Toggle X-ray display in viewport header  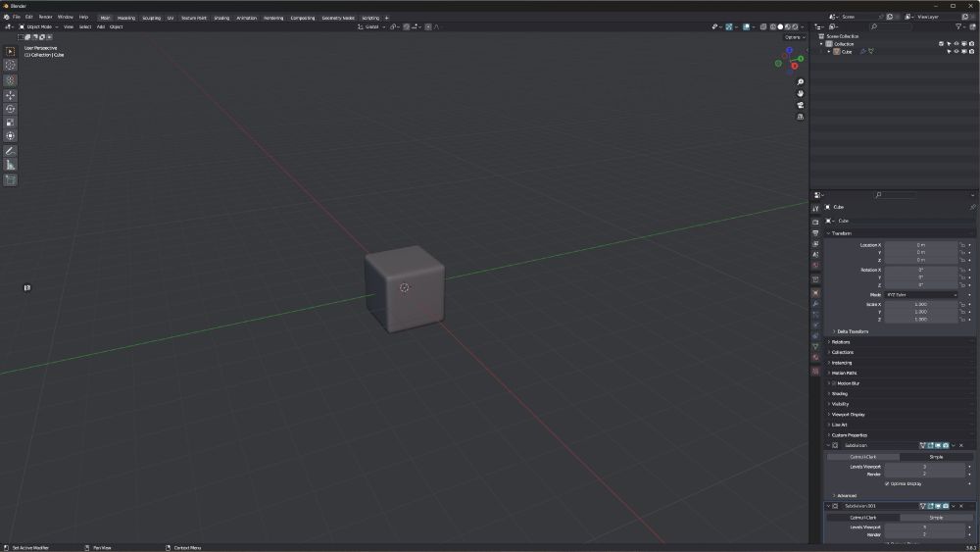coord(763,26)
